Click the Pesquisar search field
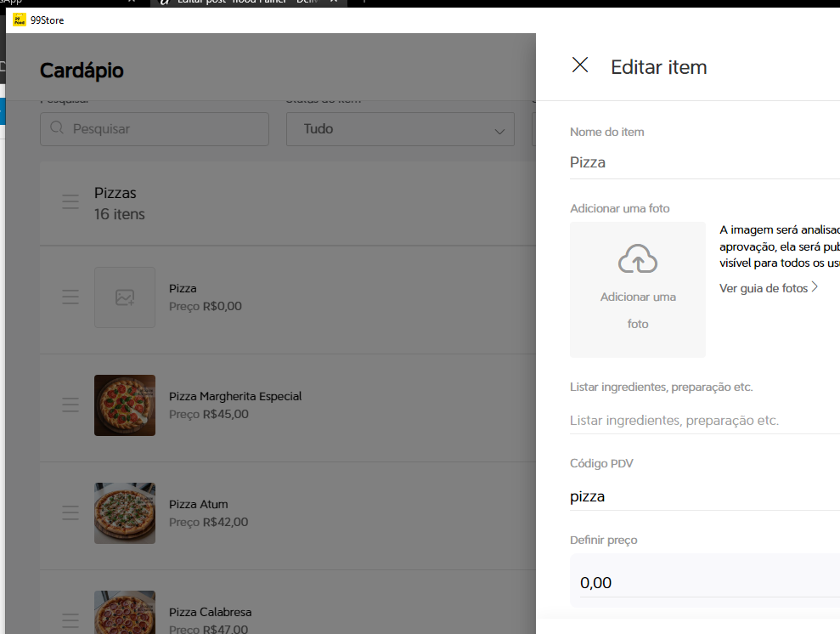The height and width of the screenshot is (634, 840). coord(155,129)
